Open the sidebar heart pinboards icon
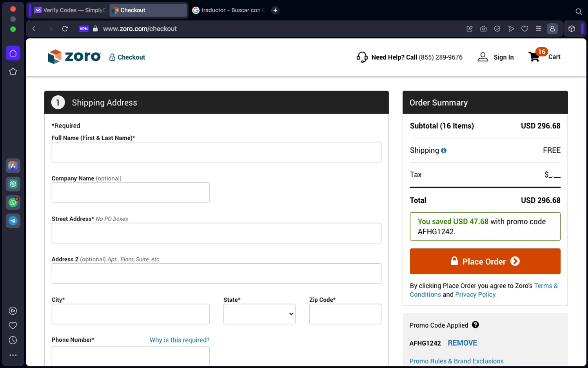The height and width of the screenshot is (368, 588). click(13, 325)
